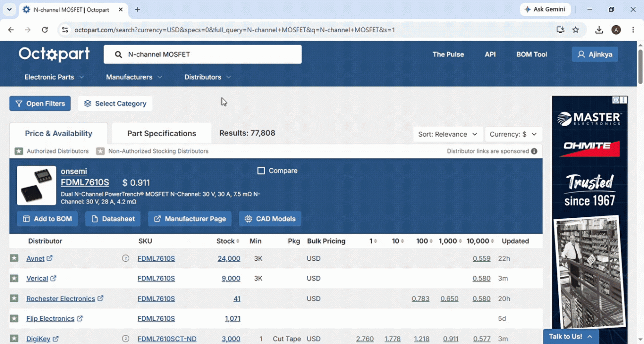Screen dimensions: 644x344
Task: Click the circled number icon in DigiKey row
Action: click(x=125, y=339)
